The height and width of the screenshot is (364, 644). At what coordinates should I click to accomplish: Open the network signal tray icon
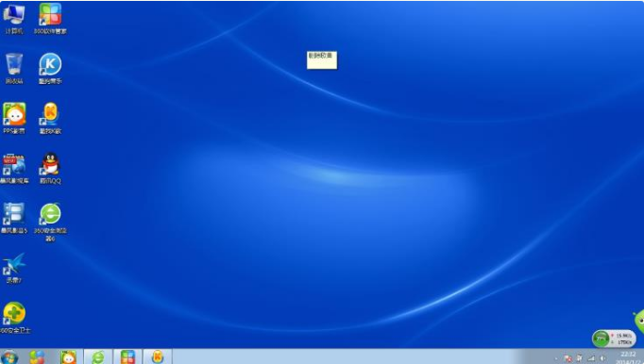click(591, 358)
